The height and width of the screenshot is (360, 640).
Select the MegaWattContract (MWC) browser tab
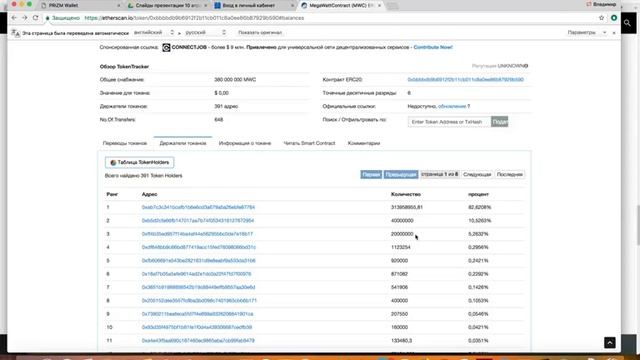pos(340,6)
